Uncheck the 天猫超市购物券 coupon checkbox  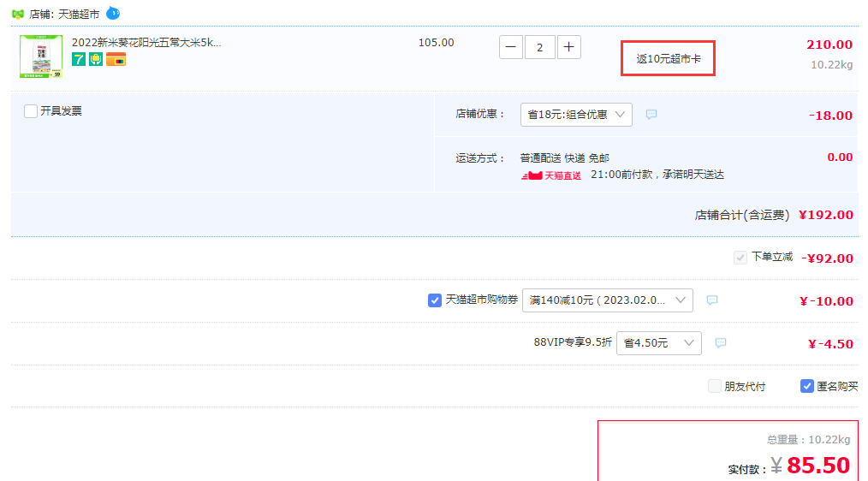435,300
